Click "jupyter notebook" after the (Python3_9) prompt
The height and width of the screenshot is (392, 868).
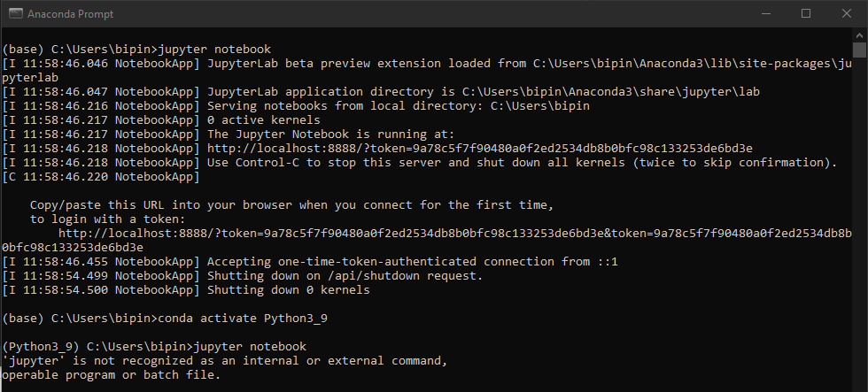[250, 347]
